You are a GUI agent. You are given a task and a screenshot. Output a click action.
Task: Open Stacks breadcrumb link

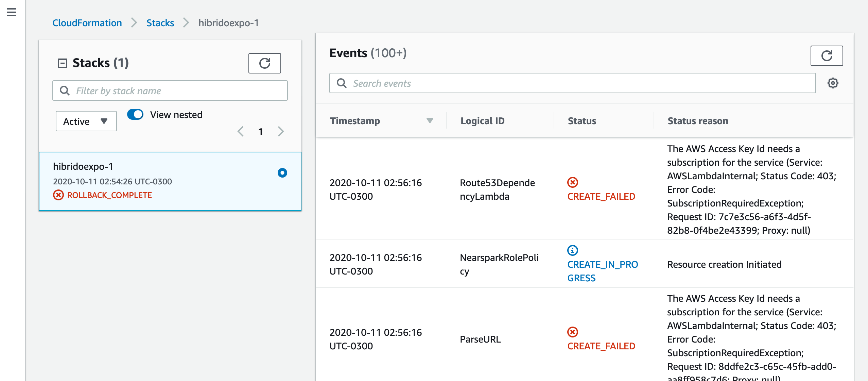pyautogui.click(x=160, y=23)
